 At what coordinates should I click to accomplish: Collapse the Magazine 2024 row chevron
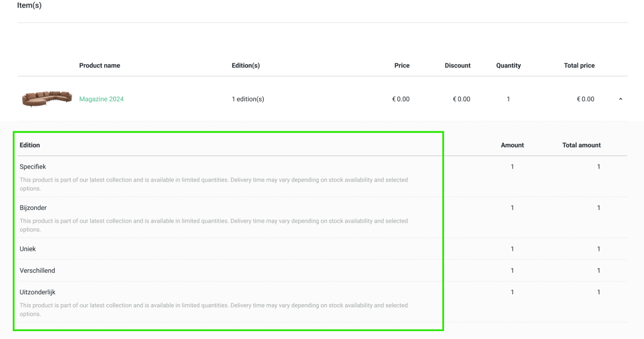620,99
